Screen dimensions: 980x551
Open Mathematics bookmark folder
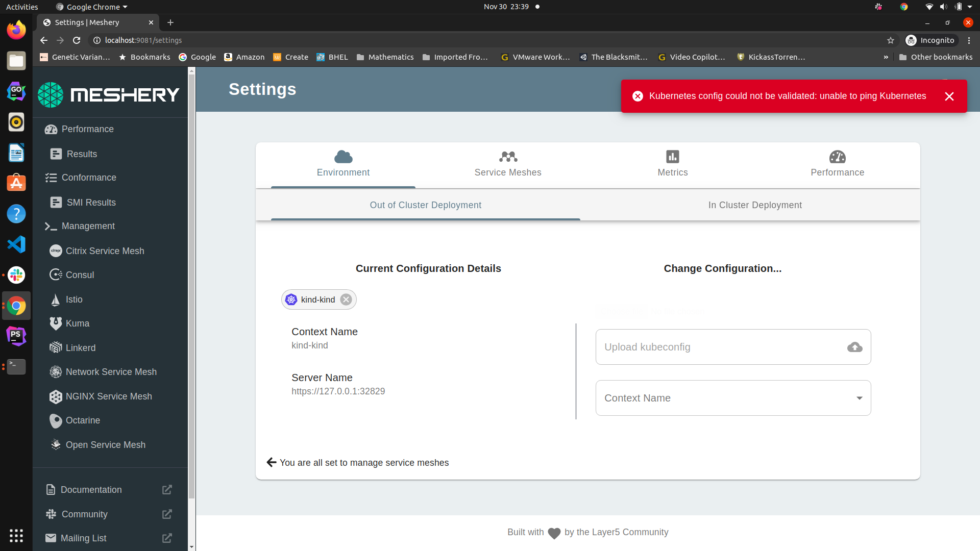point(385,57)
